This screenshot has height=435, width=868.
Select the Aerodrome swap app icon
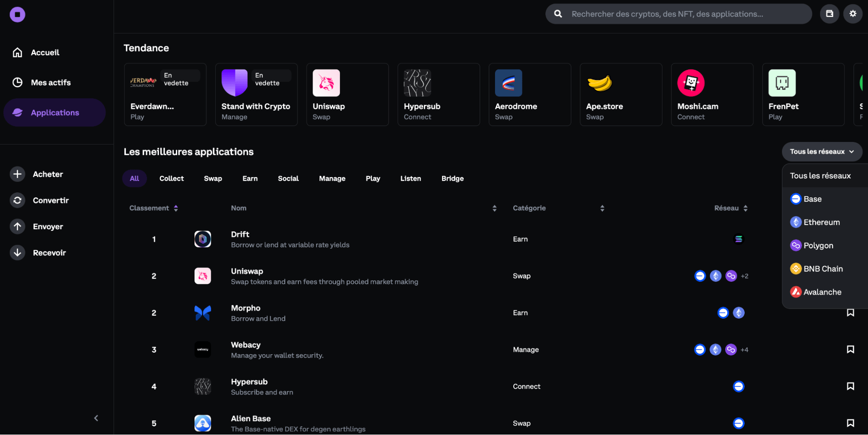(508, 82)
